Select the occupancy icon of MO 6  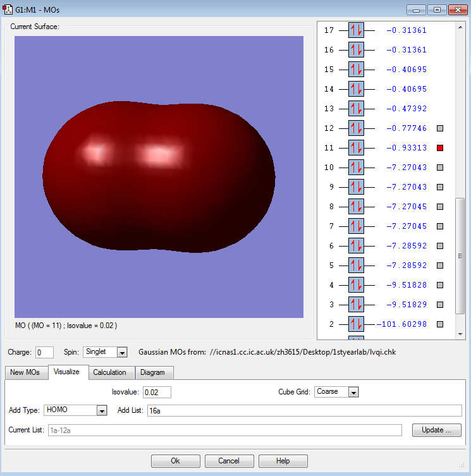[356, 246]
